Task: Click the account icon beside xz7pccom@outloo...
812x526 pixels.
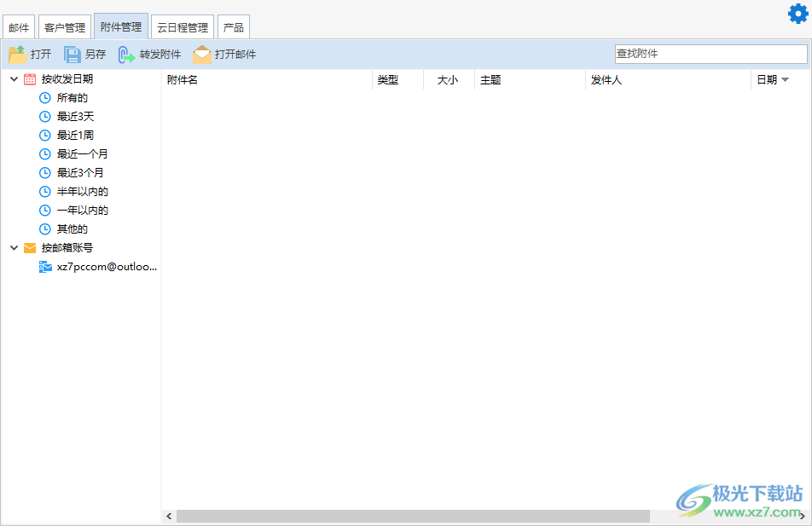Action: tap(45, 266)
